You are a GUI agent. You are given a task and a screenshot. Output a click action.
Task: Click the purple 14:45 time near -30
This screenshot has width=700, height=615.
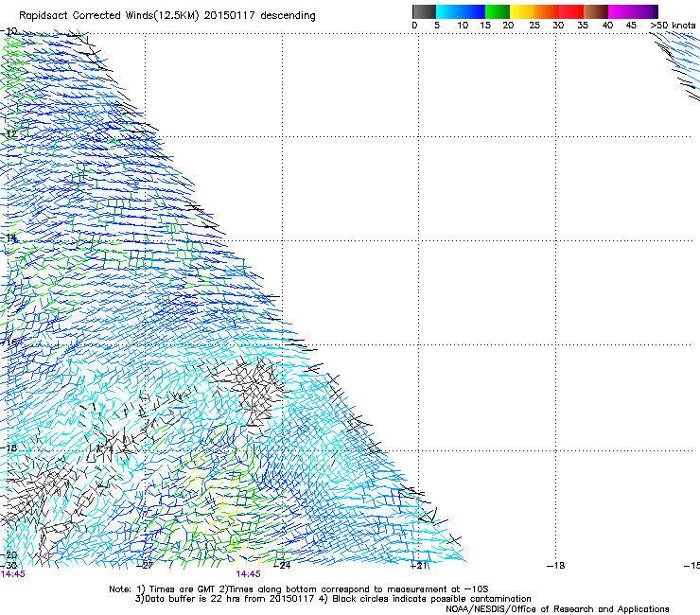[13, 574]
